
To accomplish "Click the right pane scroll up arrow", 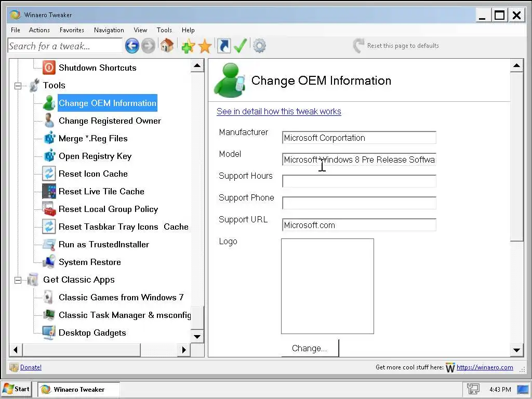I will click(516, 65).
